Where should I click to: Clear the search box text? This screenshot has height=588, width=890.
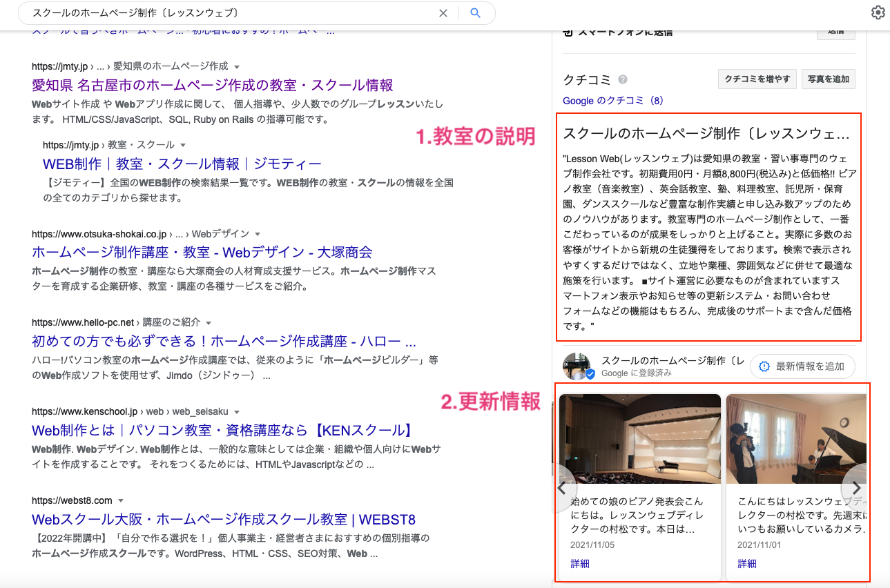click(x=443, y=13)
